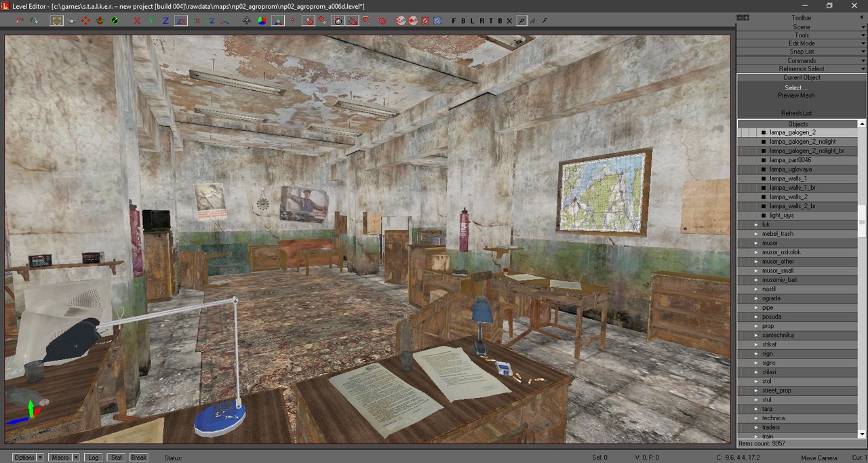868x463 pixels.
Task: Click the Undo arrow icon
Action: pos(19,21)
